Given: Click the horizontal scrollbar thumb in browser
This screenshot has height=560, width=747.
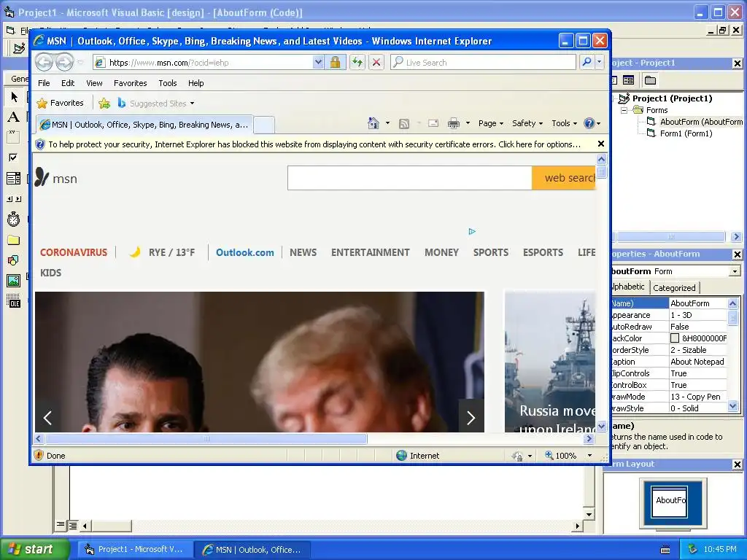Looking at the screenshot, I should point(206,438).
